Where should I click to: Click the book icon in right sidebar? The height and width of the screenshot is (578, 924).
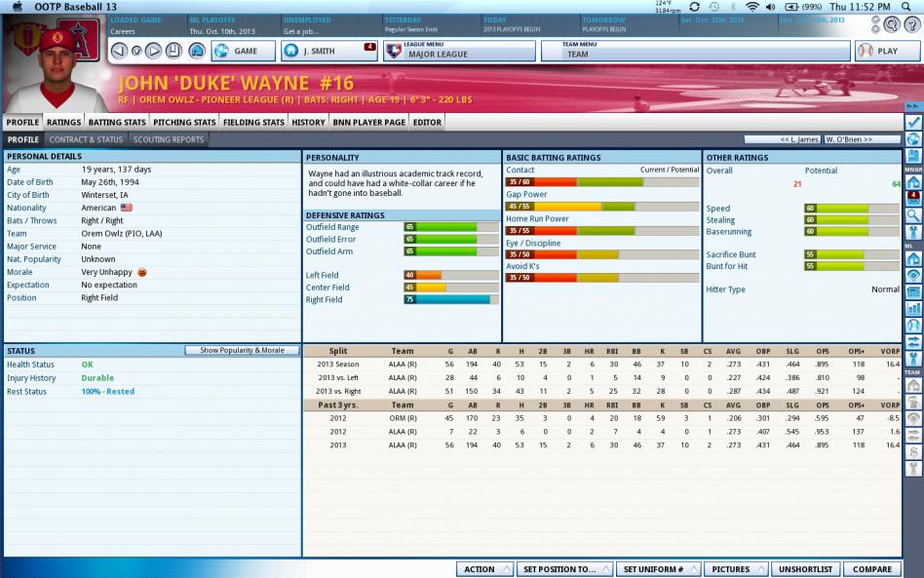click(913, 156)
